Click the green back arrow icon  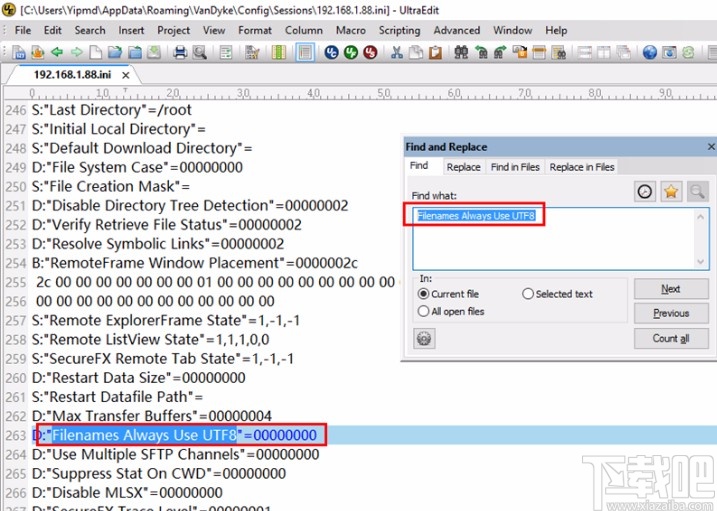click(56, 52)
